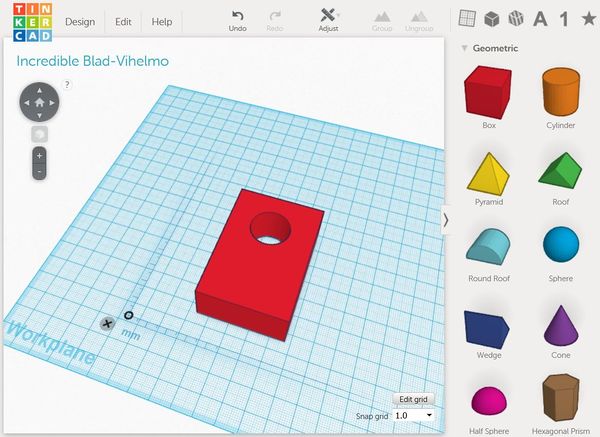This screenshot has height=437, width=600.
Task: Collapse the Geometric shapes section
Action: click(x=465, y=47)
